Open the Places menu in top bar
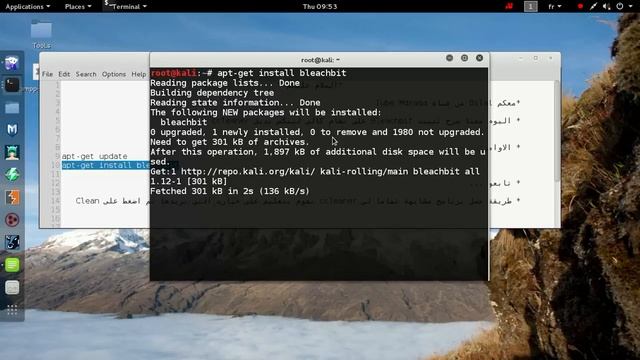Image resolution: width=640 pixels, height=360 pixels. 78,7
